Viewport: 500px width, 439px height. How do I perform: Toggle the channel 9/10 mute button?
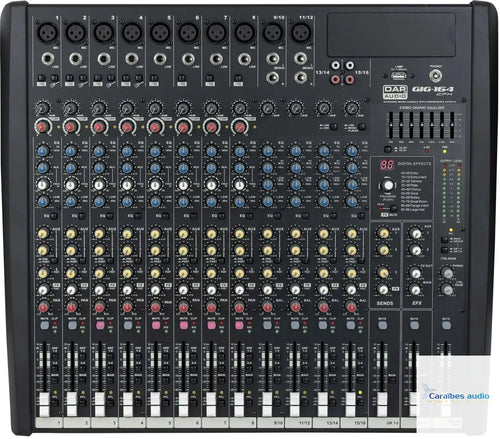(x=267, y=325)
